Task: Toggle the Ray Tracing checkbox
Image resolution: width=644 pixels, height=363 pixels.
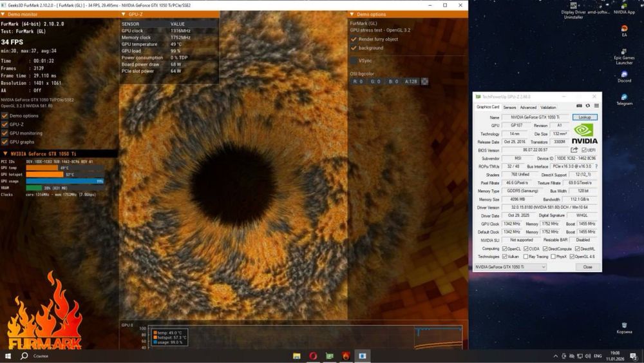Action: click(x=526, y=257)
